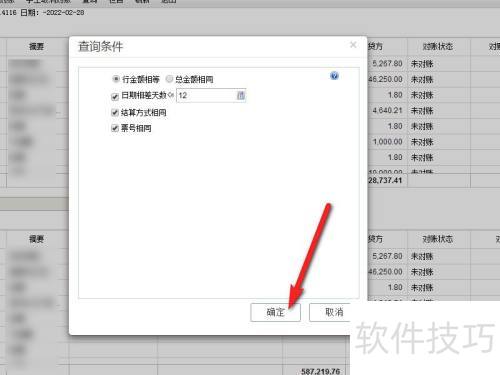Select the 4,640.21 amount cell
The height and width of the screenshot is (375, 500).
(387, 111)
